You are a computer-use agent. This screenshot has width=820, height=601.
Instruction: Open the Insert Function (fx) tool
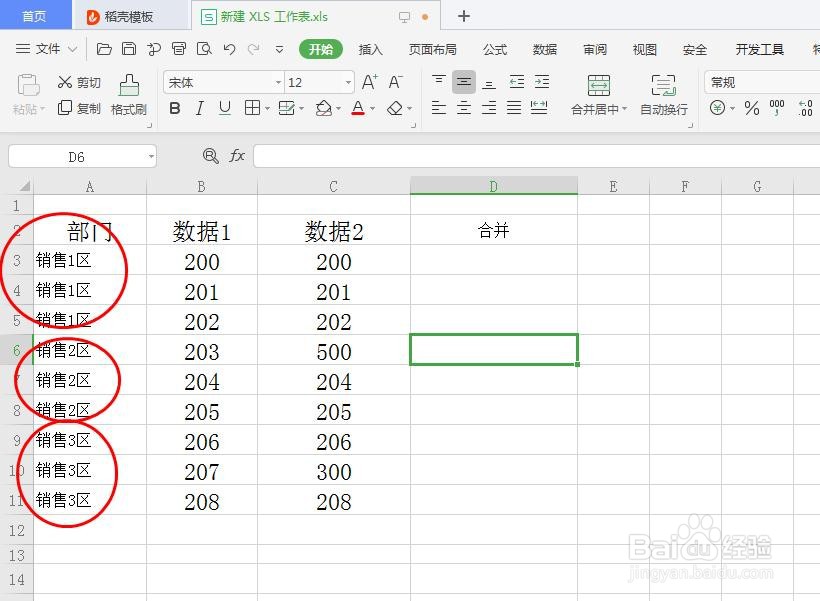(x=237, y=156)
